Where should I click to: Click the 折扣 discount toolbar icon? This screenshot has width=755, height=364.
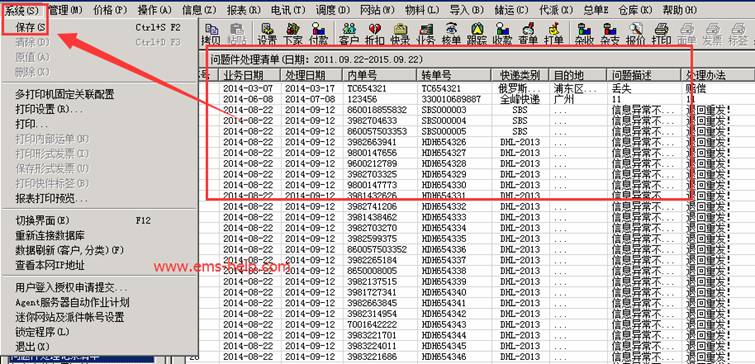coord(375,34)
